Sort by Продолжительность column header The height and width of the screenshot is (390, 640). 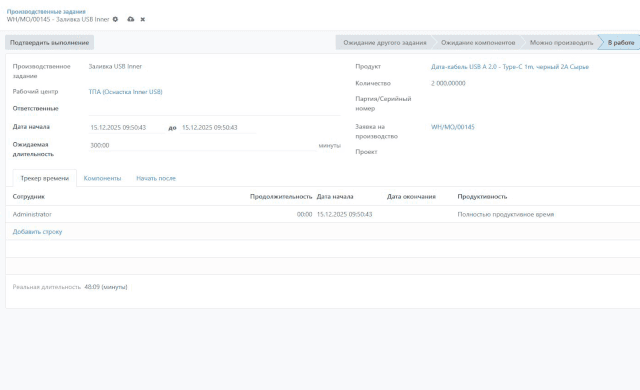281,197
